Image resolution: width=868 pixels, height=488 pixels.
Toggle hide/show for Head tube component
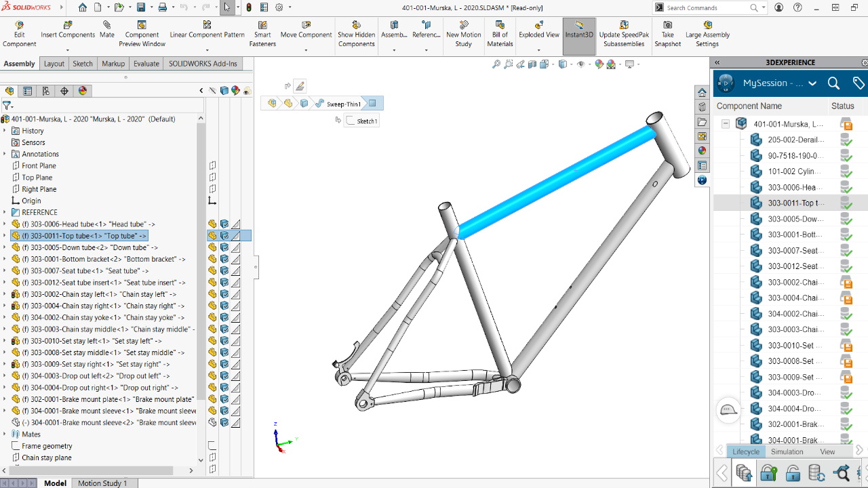[x=212, y=224]
